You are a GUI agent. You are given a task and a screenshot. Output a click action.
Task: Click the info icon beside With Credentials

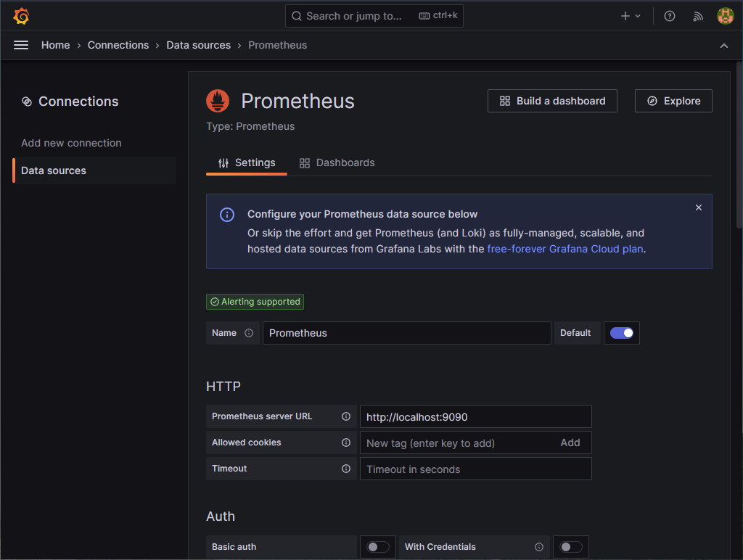click(x=538, y=547)
